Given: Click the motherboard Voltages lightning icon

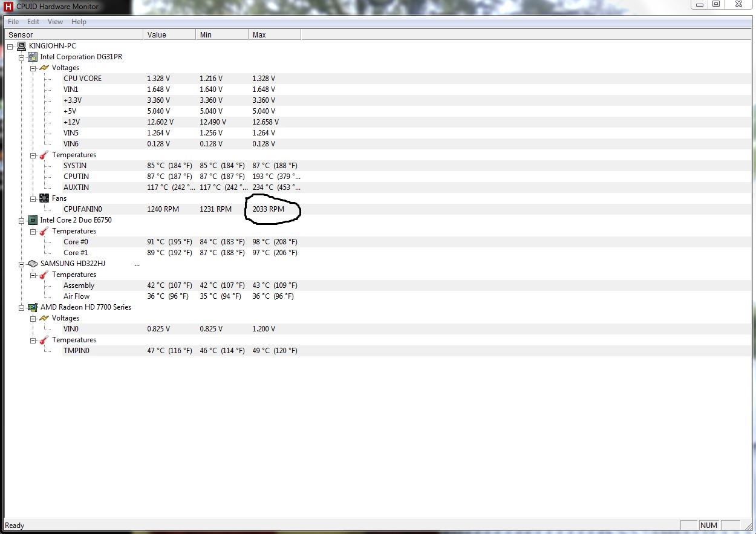Looking at the screenshot, I should pos(44,68).
